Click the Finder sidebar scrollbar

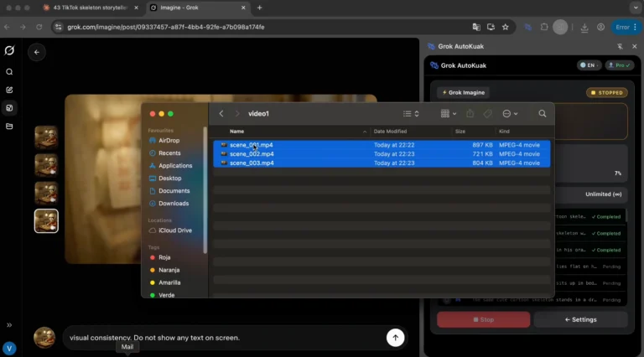pyautogui.click(x=205, y=190)
